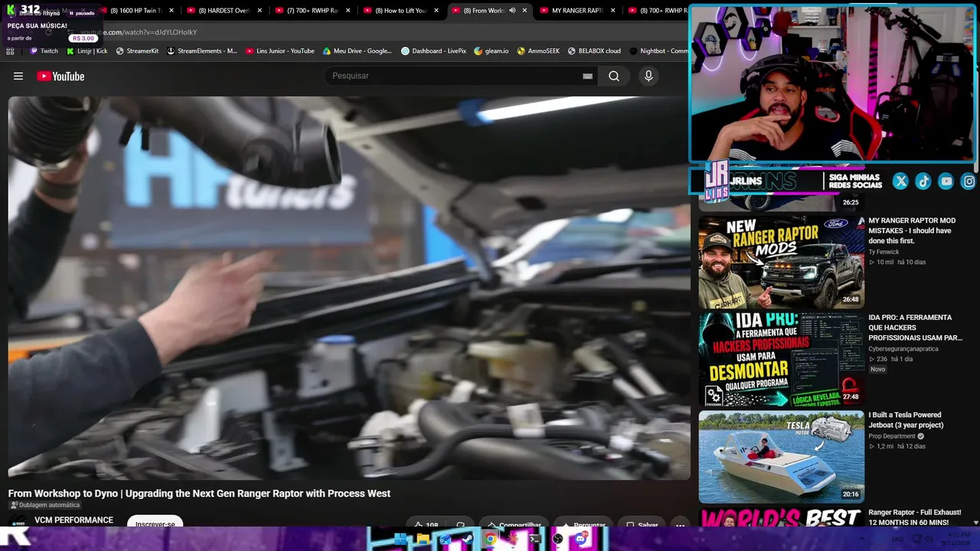Start voice search with the microphone
The width and height of the screenshot is (980, 551).
click(648, 76)
